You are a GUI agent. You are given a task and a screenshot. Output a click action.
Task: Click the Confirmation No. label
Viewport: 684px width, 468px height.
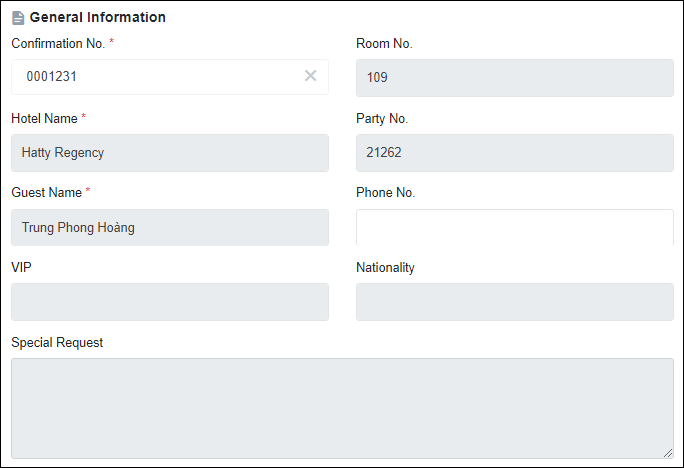tap(58, 44)
